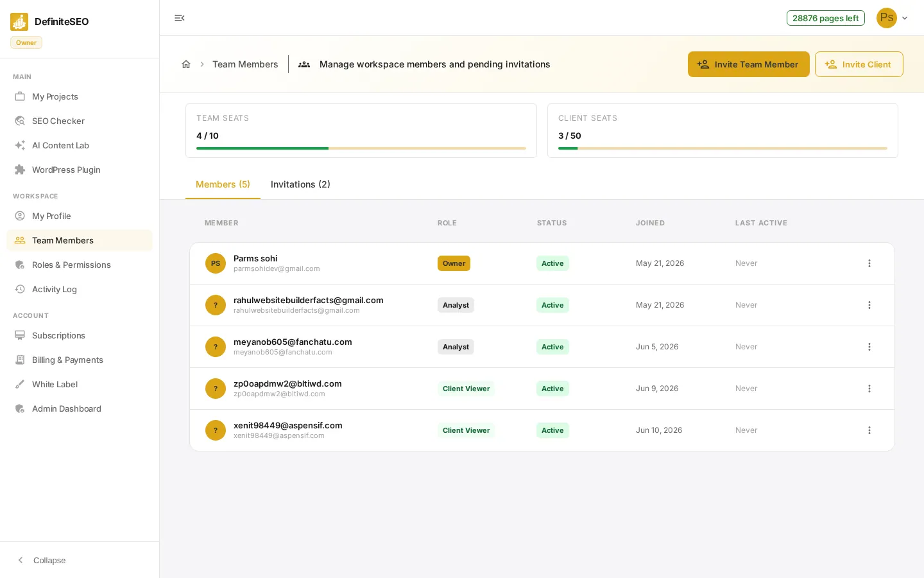Click the My Profile person icon
The height and width of the screenshot is (578, 924).
(x=20, y=216)
